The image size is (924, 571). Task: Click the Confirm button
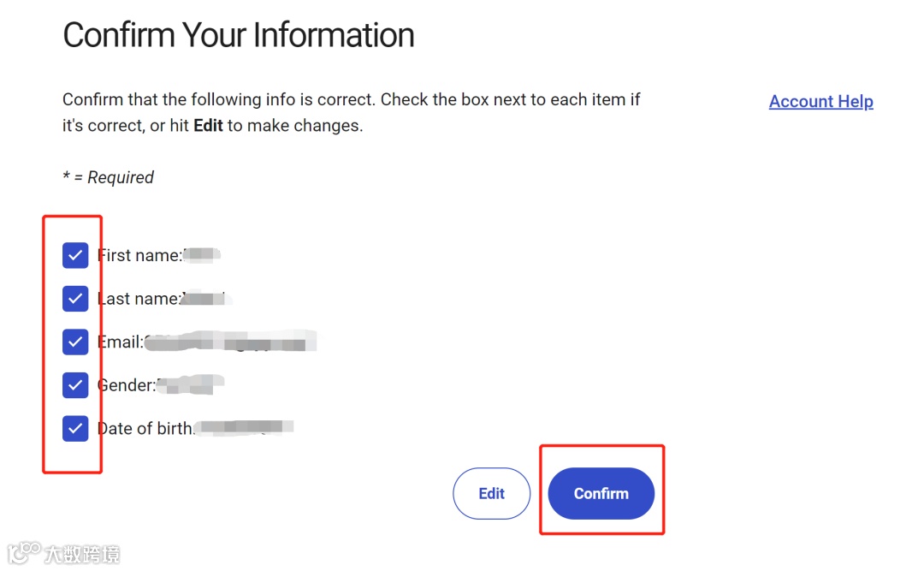[601, 493]
